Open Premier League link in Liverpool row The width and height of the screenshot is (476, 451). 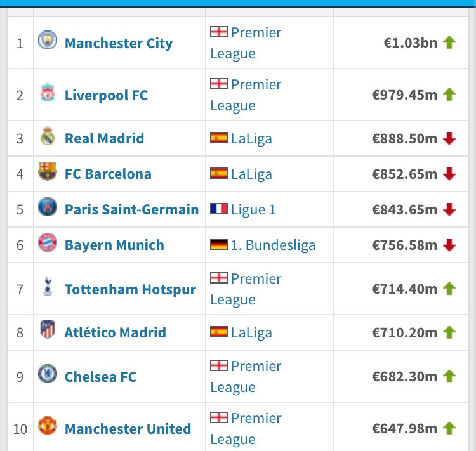click(246, 95)
